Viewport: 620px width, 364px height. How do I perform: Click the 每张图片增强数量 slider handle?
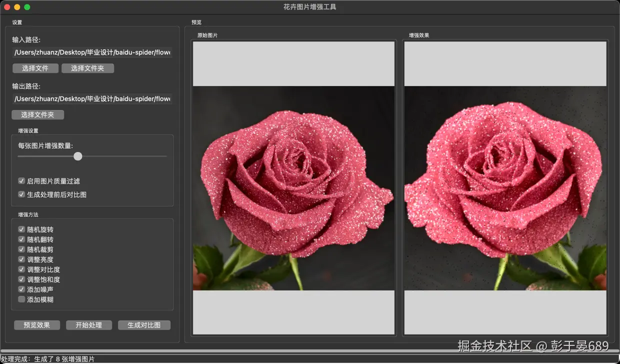click(77, 156)
